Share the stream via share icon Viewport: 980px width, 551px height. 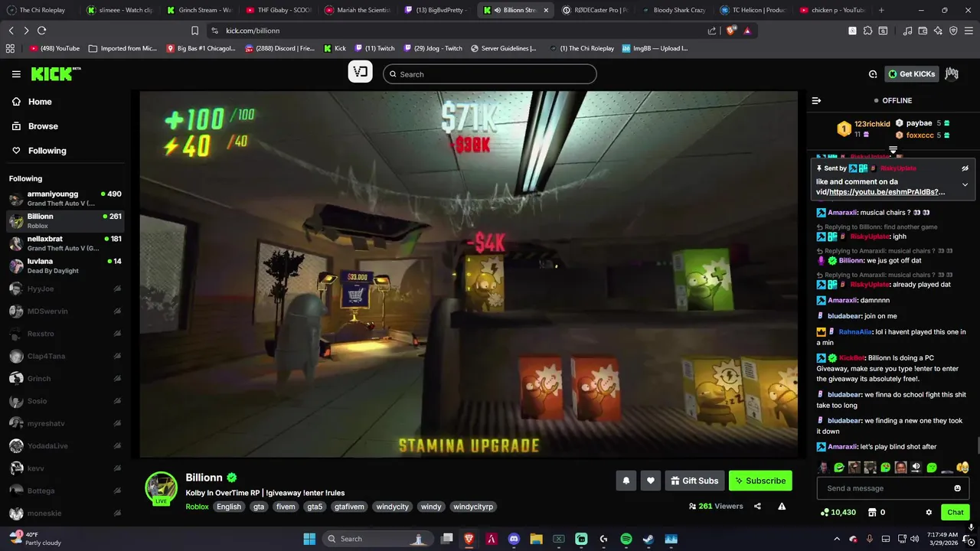point(757,506)
